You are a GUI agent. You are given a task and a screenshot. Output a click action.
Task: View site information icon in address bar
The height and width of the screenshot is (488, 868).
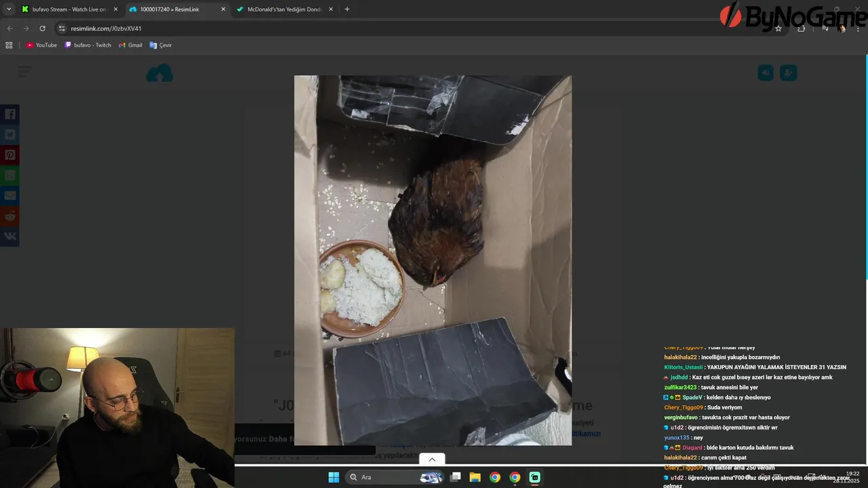[x=62, y=28]
